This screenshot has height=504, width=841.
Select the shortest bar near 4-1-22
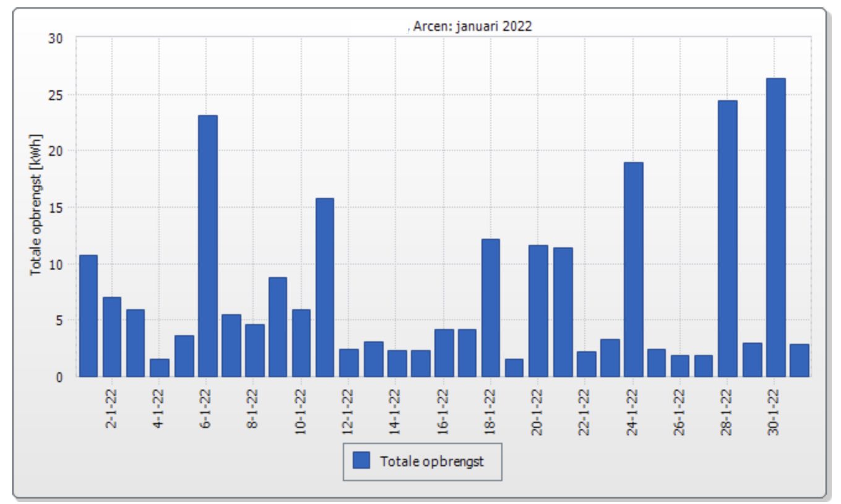click(160, 368)
